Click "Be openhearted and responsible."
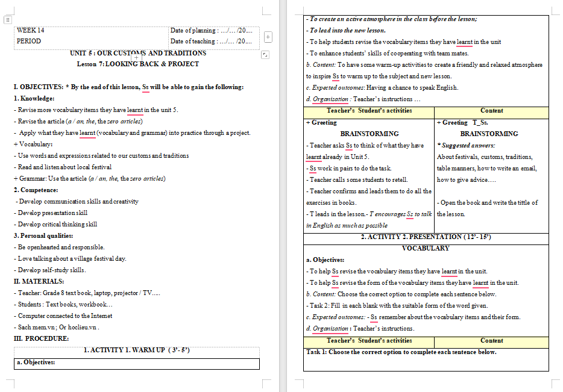The height and width of the screenshot is (392, 563). tap(59, 247)
